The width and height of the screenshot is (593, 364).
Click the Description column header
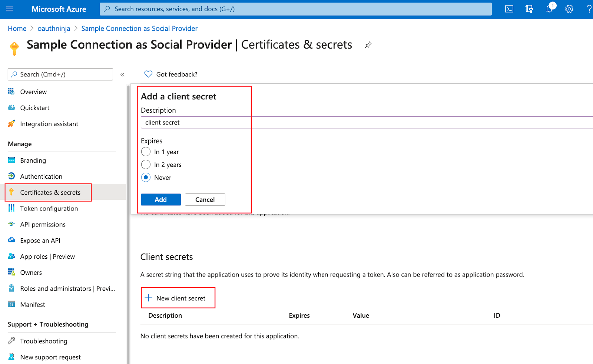(x=165, y=315)
